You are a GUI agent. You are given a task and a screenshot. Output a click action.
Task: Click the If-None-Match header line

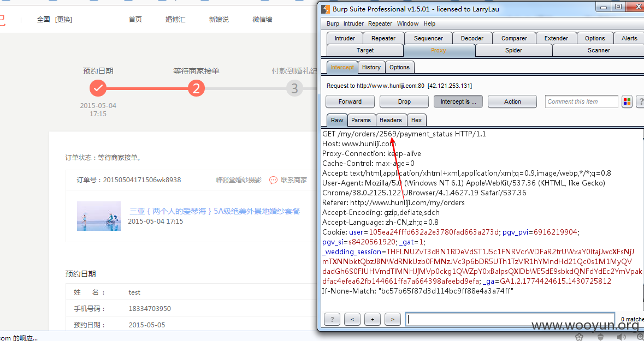coord(418,291)
